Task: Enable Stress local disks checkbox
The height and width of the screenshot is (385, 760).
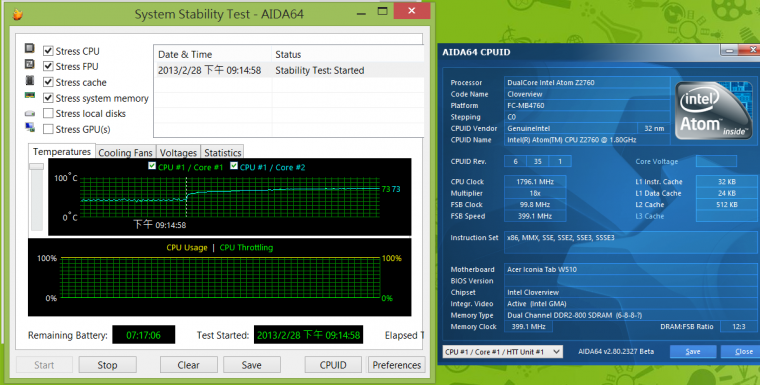Action: 48,113
